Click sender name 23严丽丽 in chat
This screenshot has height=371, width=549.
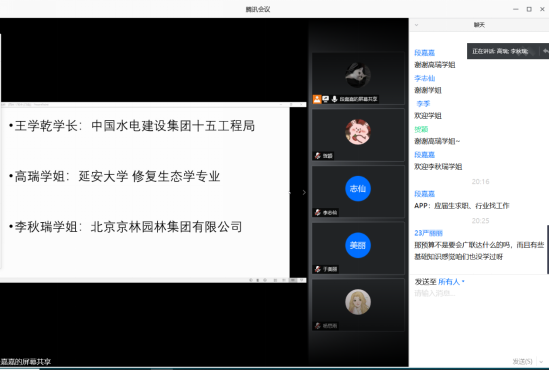coord(429,233)
